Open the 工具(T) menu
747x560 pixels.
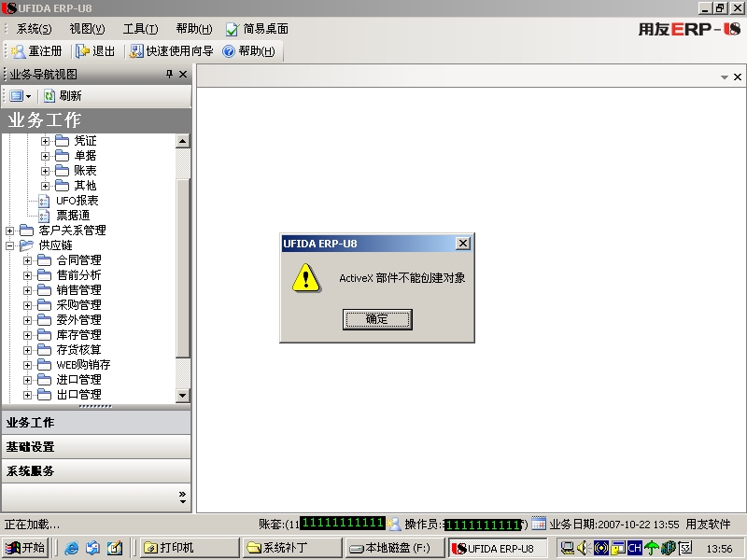point(141,29)
